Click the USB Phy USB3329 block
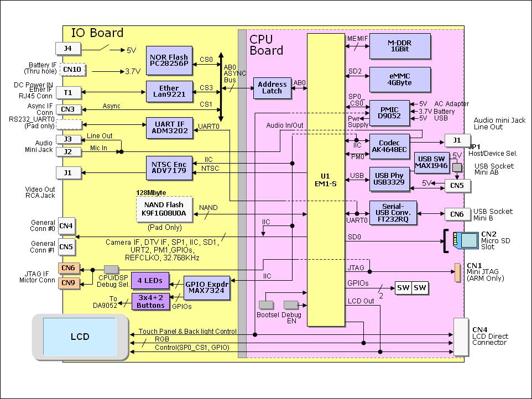Screen dimensions: 532x399 coord(389,179)
